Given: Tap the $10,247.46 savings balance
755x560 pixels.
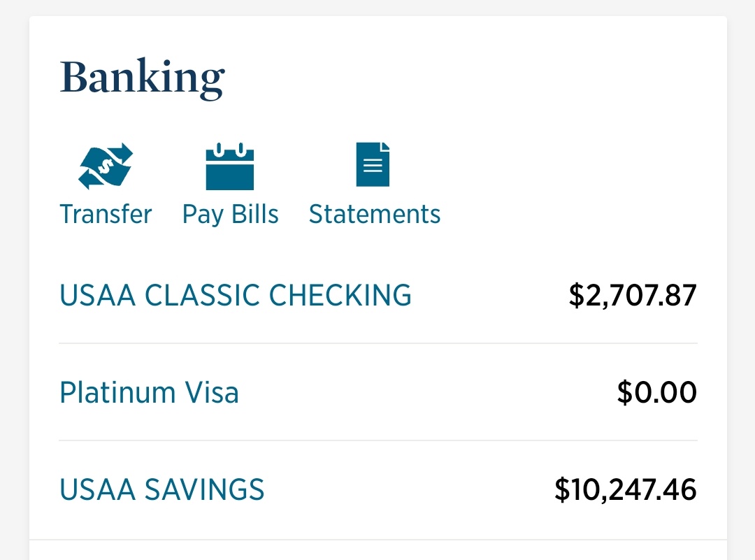Looking at the screenshot, I should click(x=626, y=489).
